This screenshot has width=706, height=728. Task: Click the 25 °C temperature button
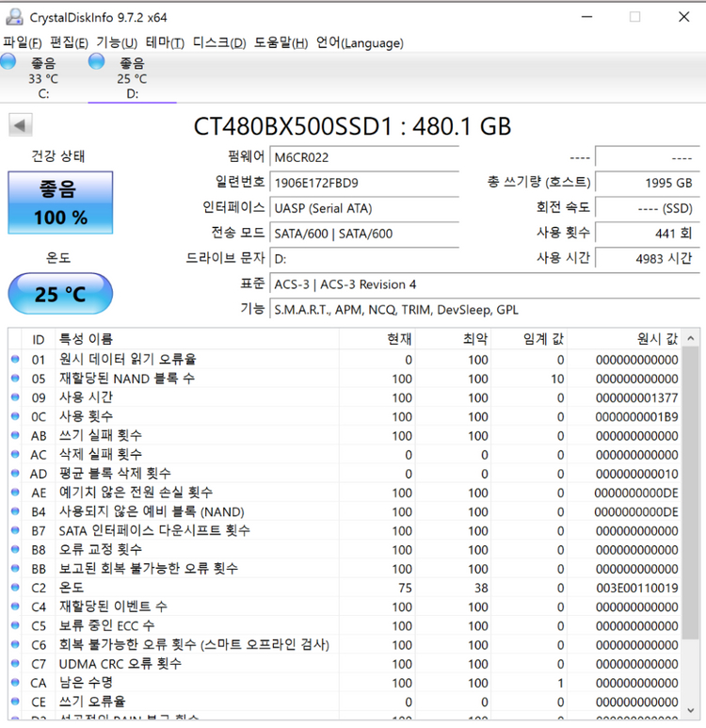(60, 294)
